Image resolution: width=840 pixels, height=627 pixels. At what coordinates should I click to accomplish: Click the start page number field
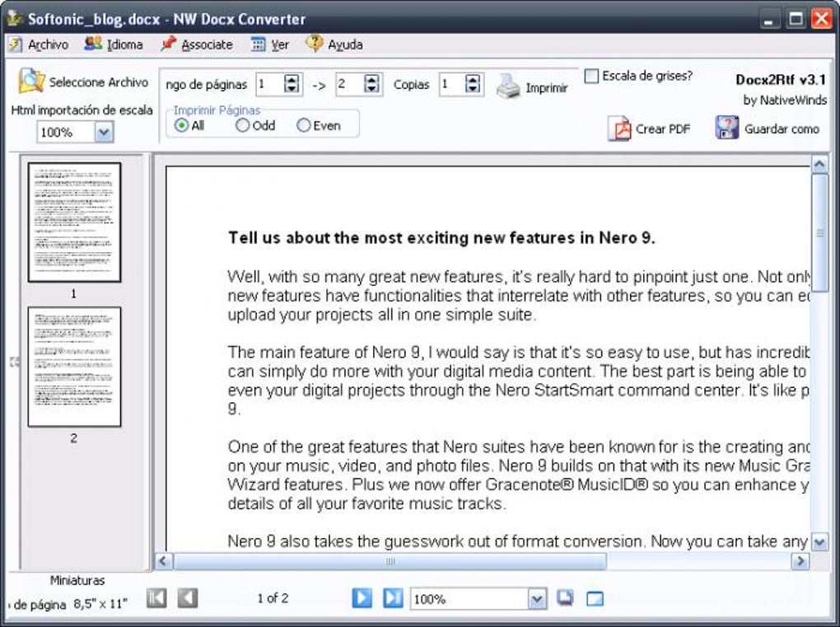pos(270,84)
